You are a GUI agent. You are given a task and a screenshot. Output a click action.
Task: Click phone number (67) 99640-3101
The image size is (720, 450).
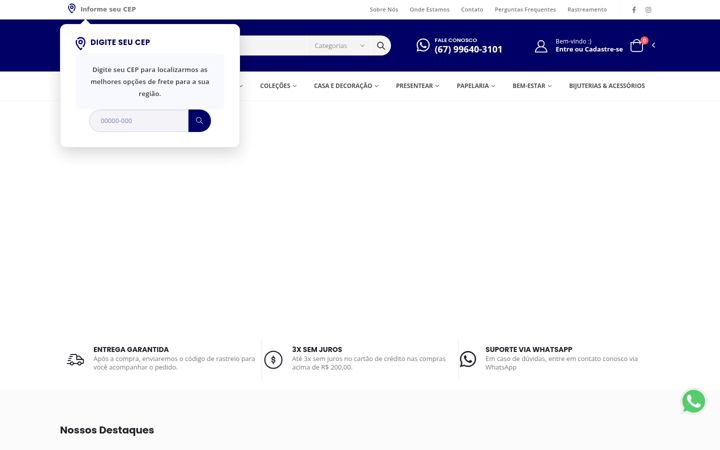point(468,50)
